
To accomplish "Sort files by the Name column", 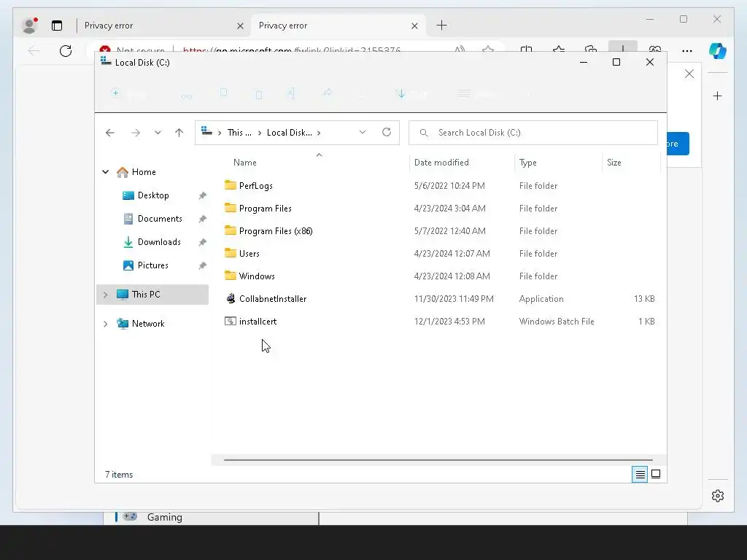I will click(x=245, y=163).
